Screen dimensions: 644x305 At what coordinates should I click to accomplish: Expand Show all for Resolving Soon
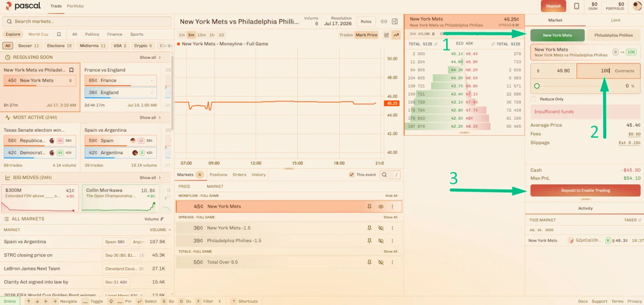click(x=150, y=57)
